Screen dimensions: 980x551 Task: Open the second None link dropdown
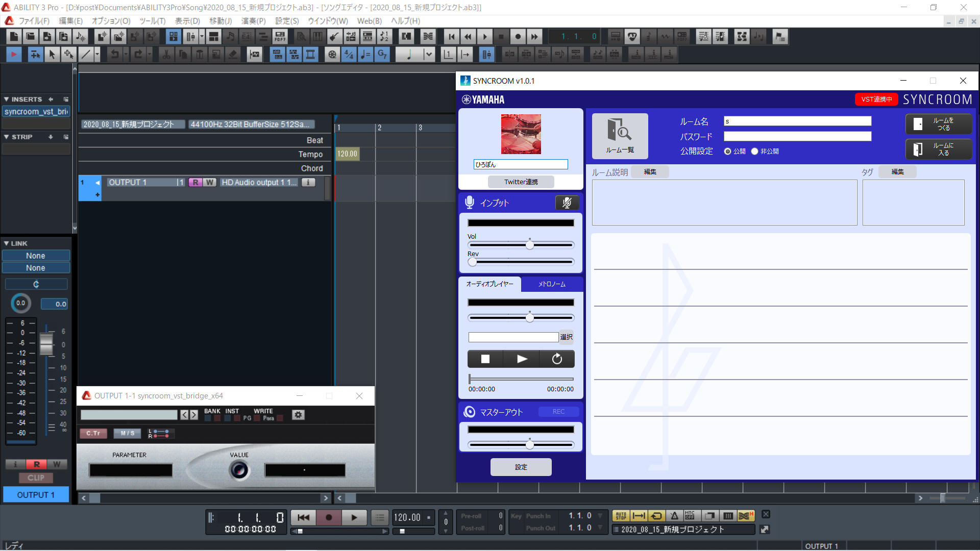point(36,268)
